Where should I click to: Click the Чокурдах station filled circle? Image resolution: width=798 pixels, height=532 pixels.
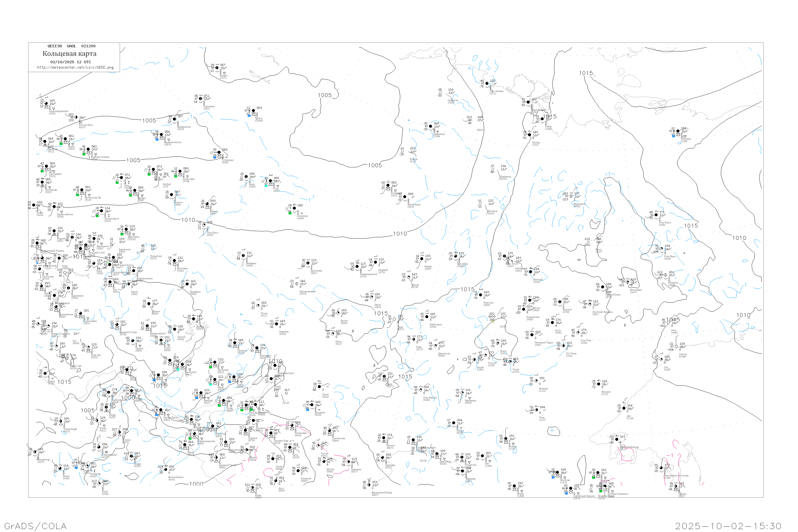pos(678,131)
